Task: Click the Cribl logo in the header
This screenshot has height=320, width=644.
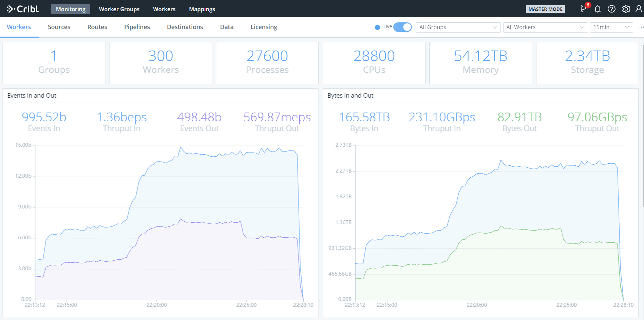Action: [x=23, y=9]
